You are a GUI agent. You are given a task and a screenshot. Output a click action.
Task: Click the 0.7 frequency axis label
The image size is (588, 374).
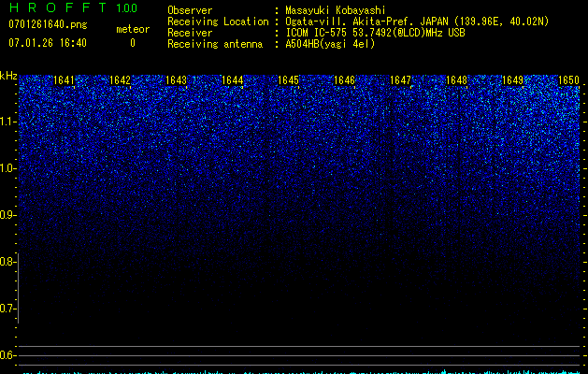[7, 309]
